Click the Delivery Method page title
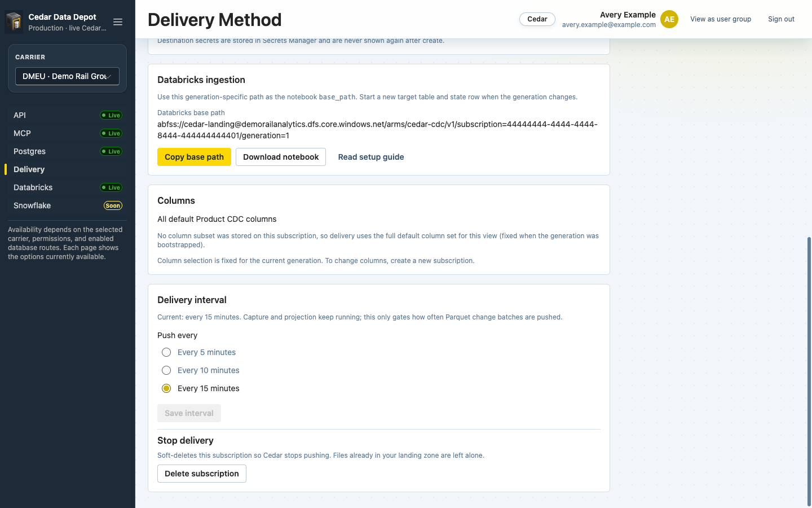The height and width of the screenshot is (508, 812). (x=215, y=20)
